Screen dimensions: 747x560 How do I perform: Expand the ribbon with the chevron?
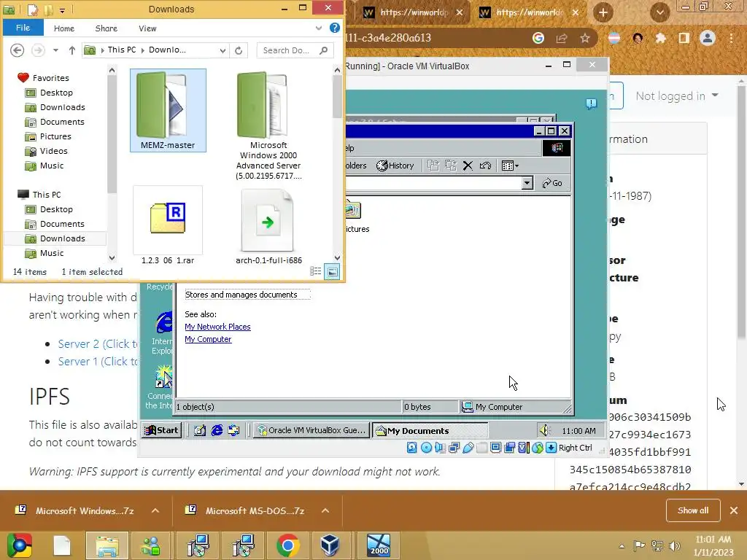318,28
